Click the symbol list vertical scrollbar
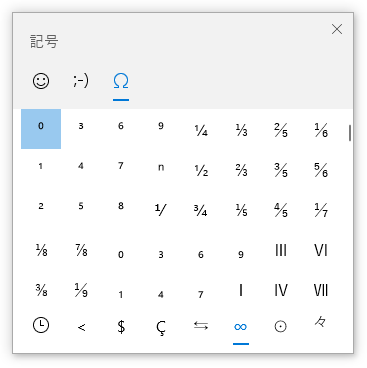The image size is (367, 368). tap(350, 133)
